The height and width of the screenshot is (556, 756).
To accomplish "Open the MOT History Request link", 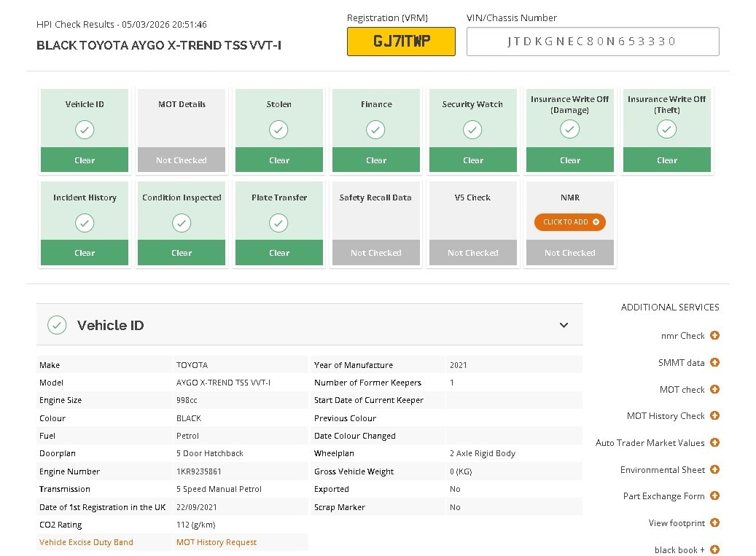I will [x=217, y=542].
